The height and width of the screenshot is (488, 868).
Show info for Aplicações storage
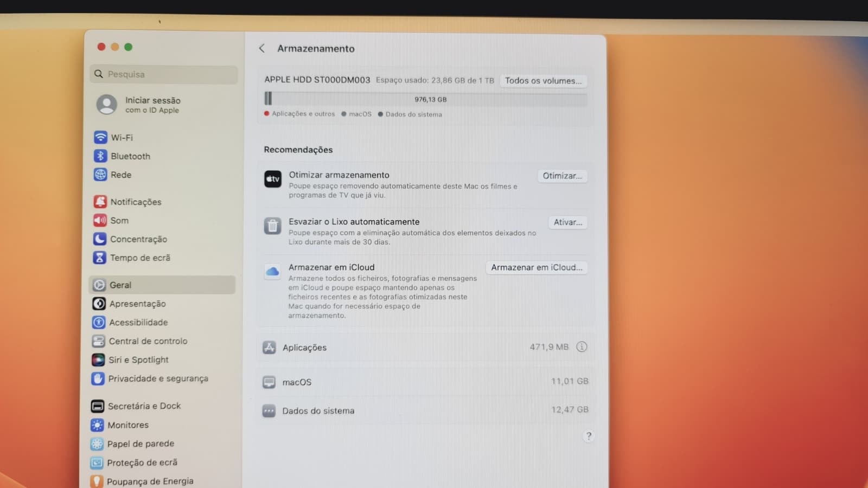coord(582,346)
